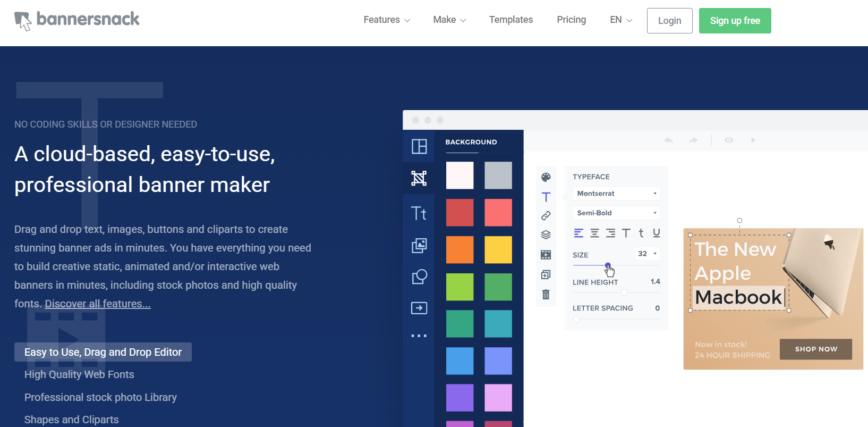Select Professional stock photo Library item
The image size is (868, 427).
click(x=100, y=397)
